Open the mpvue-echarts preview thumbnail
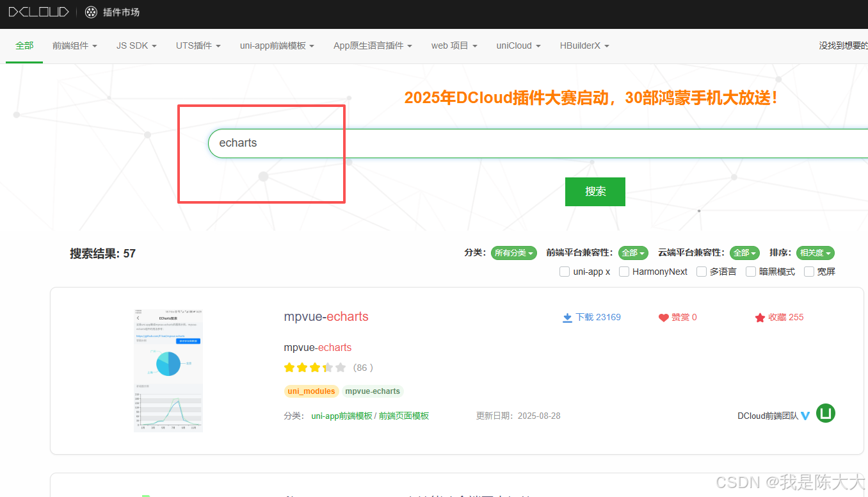This screenshot has width=868, height=497. click(x=168, y=371)
